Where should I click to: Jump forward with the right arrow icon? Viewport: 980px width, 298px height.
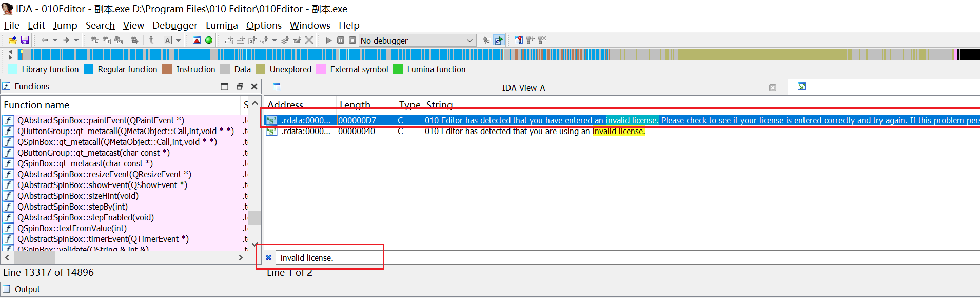click(66, 40)
